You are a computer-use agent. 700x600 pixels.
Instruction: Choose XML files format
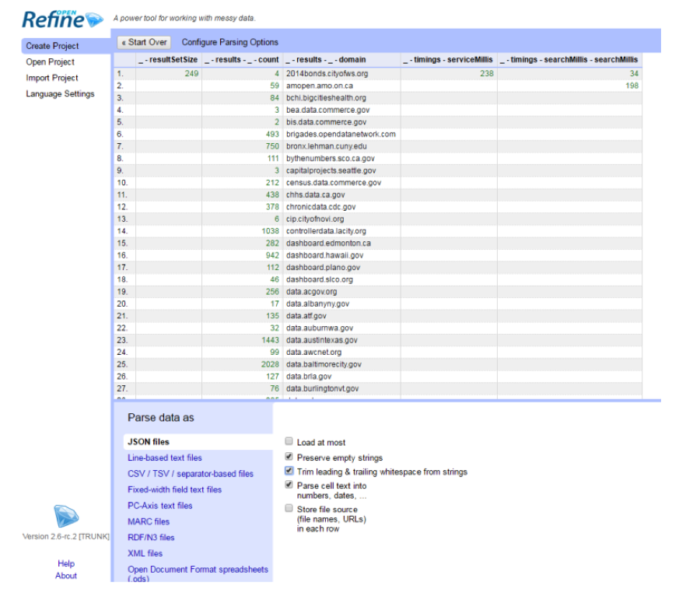(x=145, y=553)
